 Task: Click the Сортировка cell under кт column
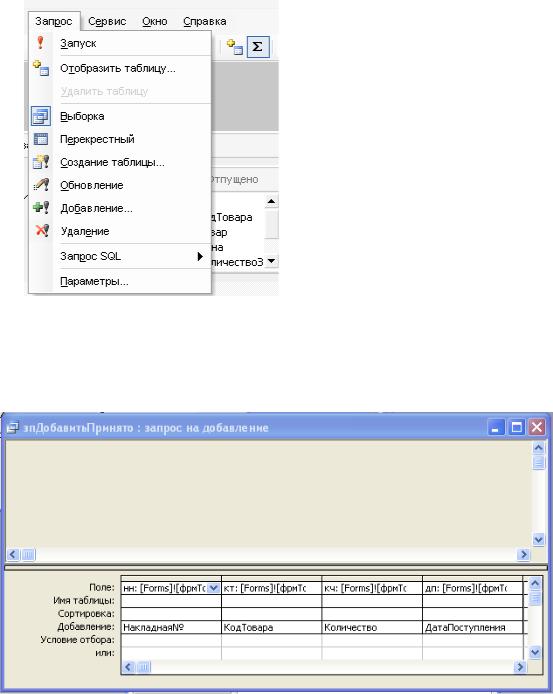tap(271, 614)
